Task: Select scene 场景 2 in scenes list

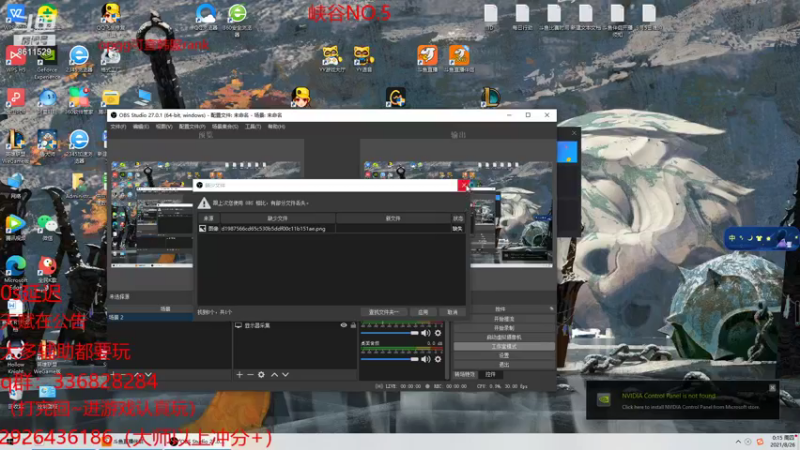Action: coord(150,317)
